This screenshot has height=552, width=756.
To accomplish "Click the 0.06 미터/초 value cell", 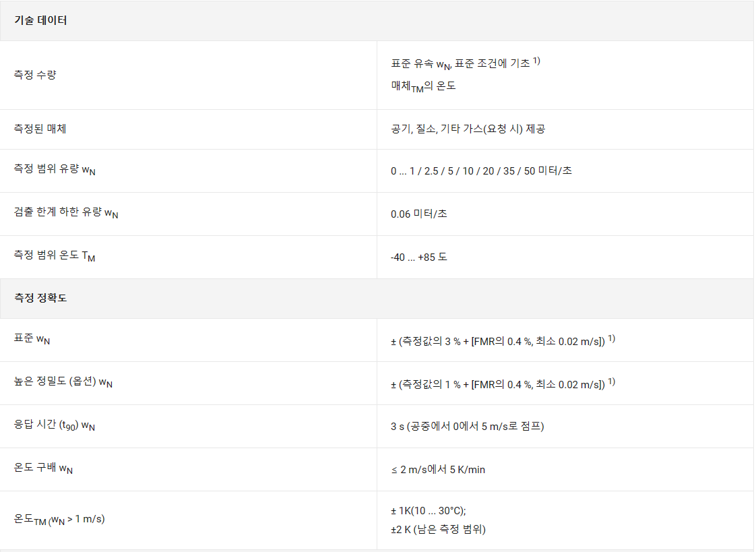I will pyautogui.click(x=418, y=214).
